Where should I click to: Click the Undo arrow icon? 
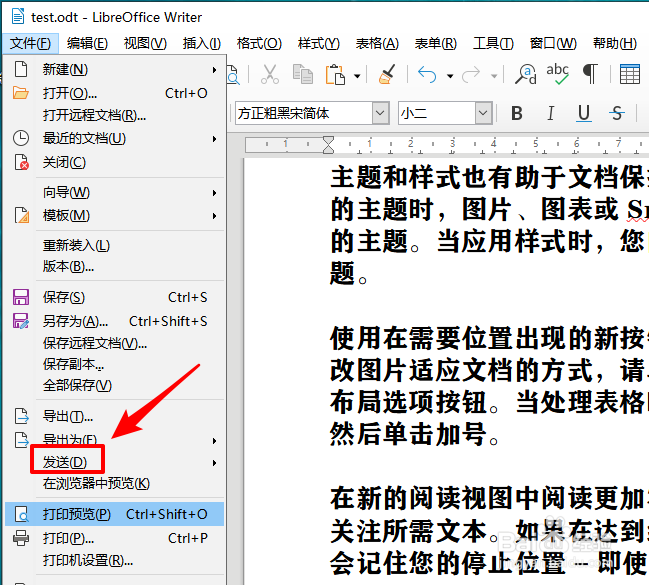(x=427, y=75)
